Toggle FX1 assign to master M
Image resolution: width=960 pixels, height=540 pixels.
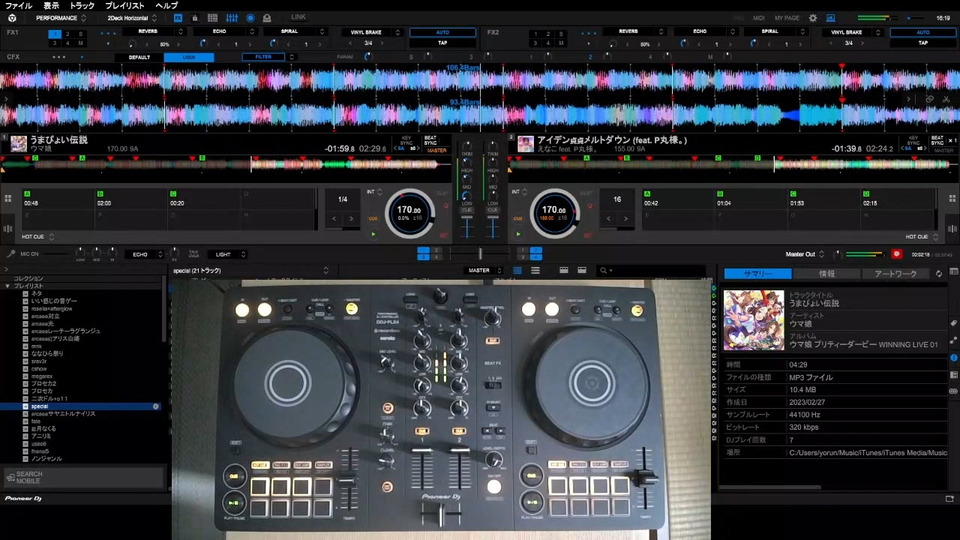coord(80,43)
